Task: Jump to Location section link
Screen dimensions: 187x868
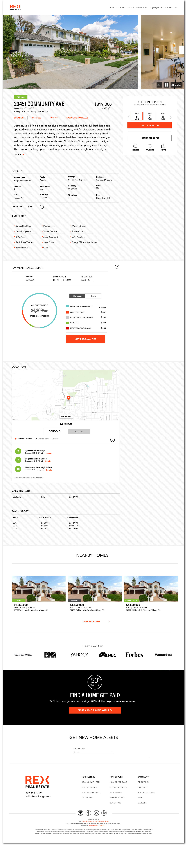Action: 19,118
